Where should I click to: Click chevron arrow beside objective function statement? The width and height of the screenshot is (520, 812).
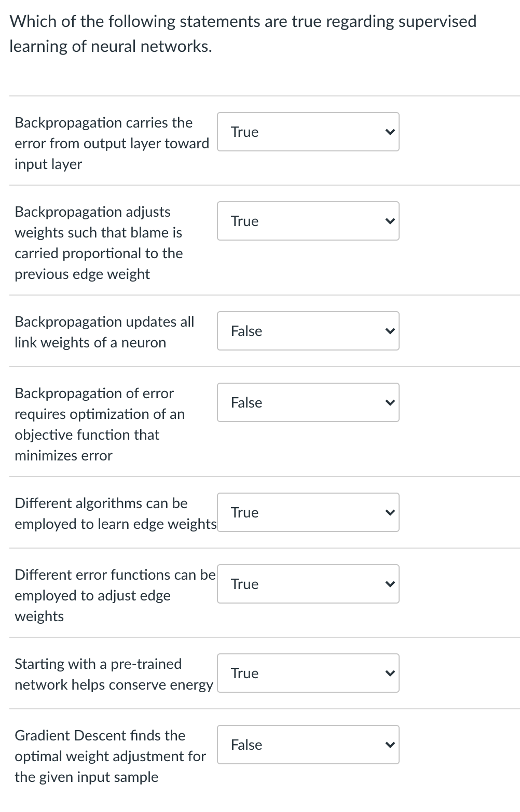coord(390,402)
